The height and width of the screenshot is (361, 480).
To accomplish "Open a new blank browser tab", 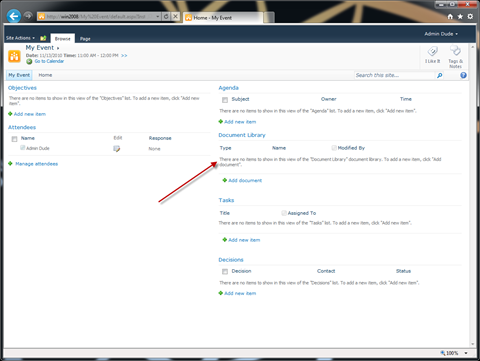I will pyautogui.click(x=269, y=18).
